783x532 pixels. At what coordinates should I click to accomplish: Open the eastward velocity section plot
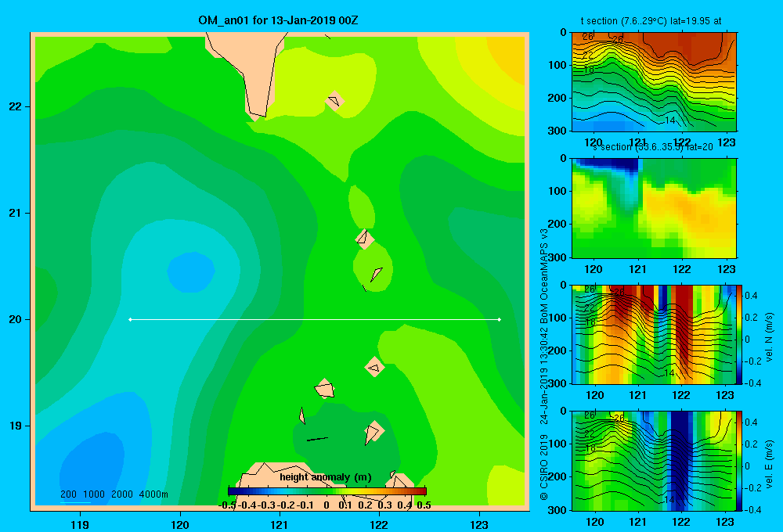[x=654, y=461]
